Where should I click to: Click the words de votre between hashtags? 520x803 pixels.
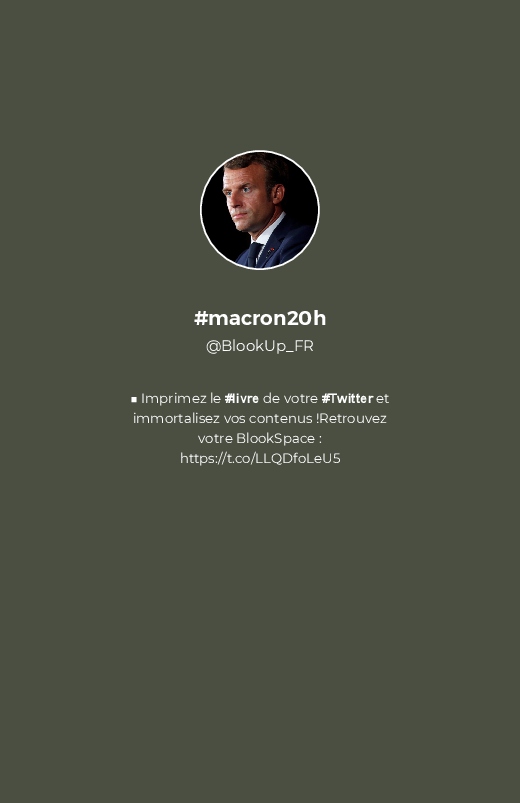[x=290, y=398]
